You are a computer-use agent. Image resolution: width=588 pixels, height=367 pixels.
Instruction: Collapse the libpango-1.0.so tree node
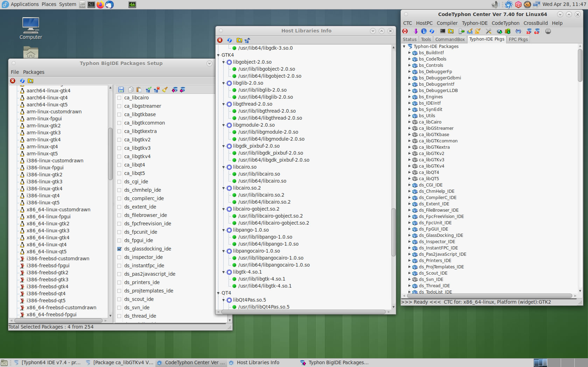[x=224, y=230]
